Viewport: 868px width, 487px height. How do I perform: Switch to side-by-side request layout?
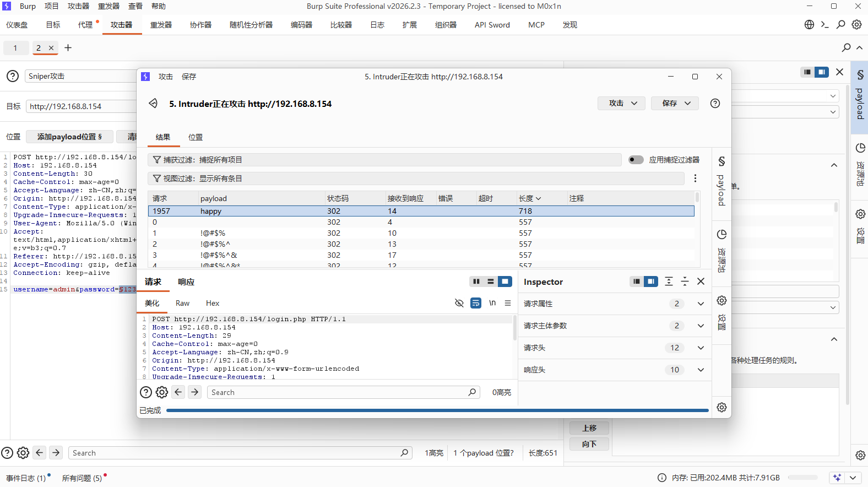pyautogui.click(x=476, y=282)
